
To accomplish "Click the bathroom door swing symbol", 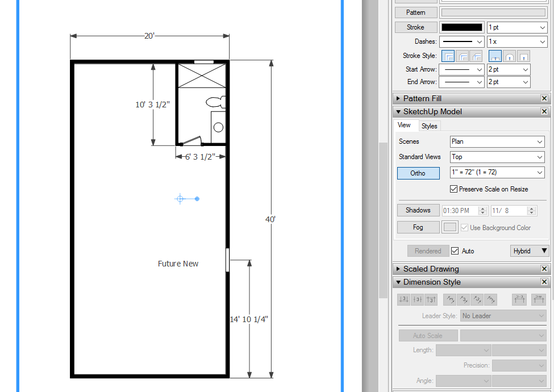I will 191,141.
